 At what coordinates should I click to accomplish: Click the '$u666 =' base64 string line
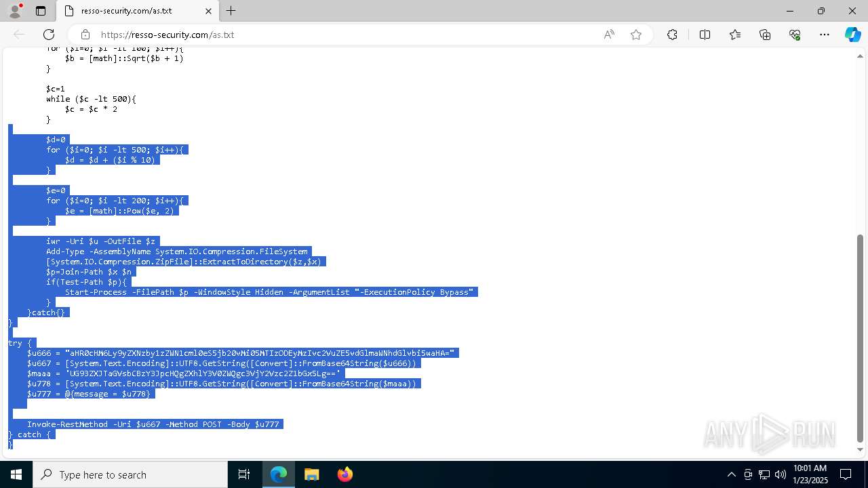pos(241,353)
